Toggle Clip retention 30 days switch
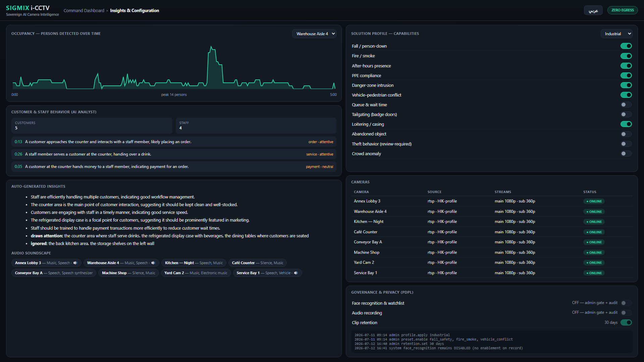The image size is (644, 362). (626, 322)
